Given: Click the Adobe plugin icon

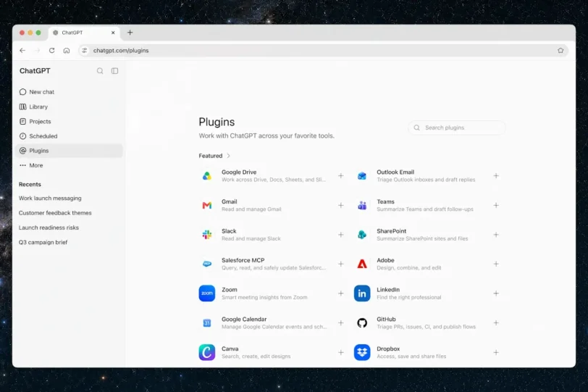Looking at the screenshot, I should (362, 264).
